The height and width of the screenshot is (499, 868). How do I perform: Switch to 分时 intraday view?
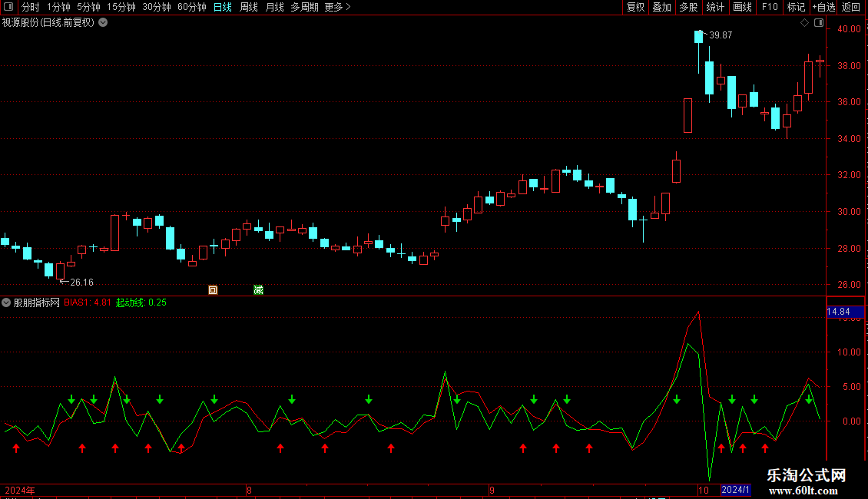pos(31,7)
